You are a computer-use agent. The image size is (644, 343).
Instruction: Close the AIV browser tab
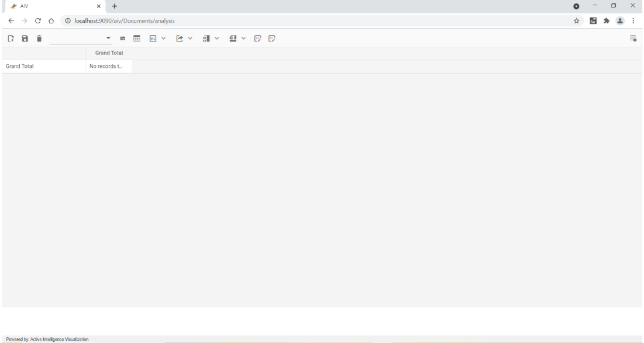pos(99,6)
